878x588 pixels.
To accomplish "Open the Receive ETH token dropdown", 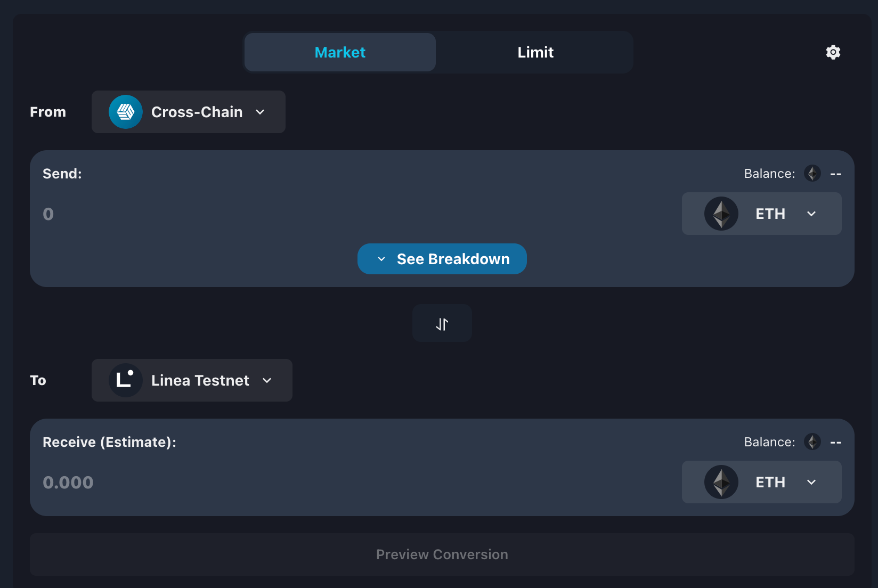I will tap(762, 482).
